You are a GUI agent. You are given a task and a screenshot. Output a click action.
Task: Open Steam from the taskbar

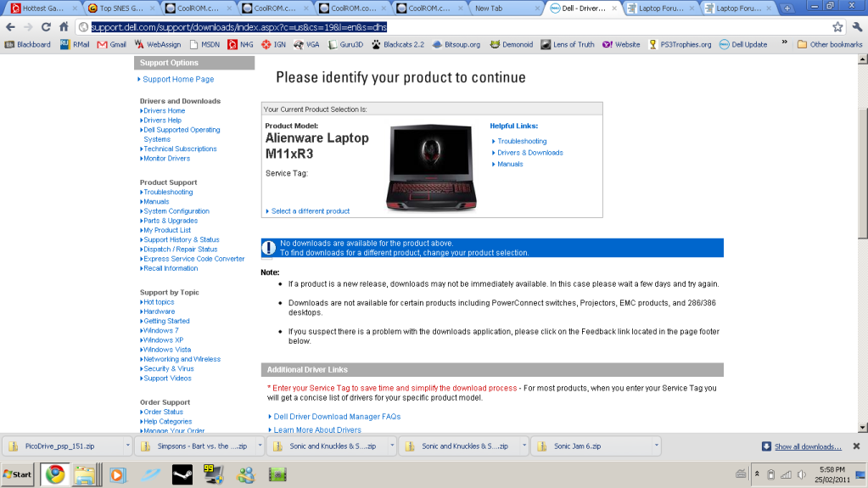(182, 474)
